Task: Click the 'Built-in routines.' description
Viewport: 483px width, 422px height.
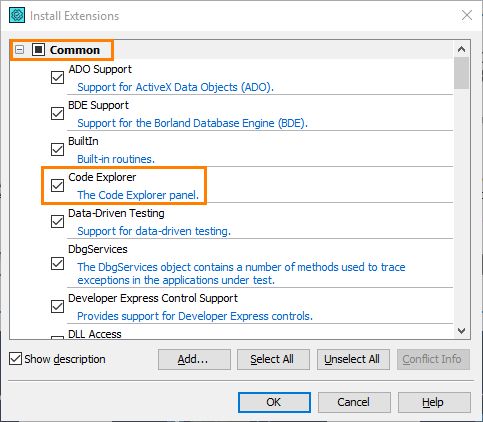Action: [x=116, y=159]
